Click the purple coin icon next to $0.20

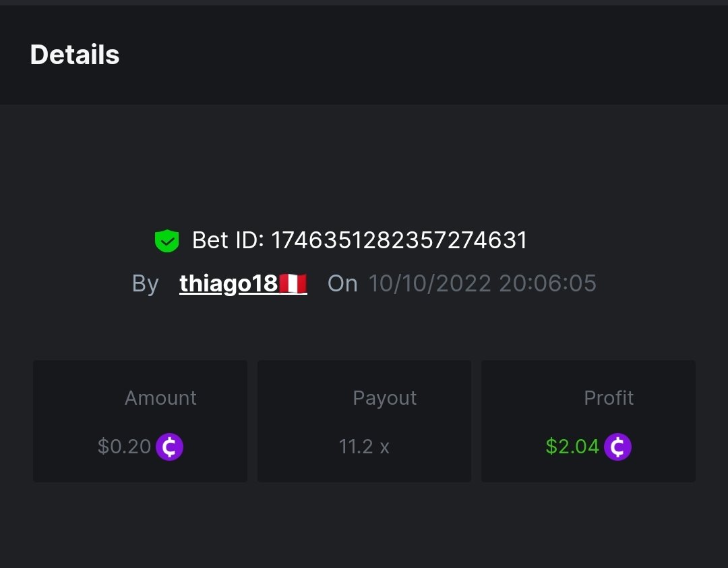pos(170,447)
